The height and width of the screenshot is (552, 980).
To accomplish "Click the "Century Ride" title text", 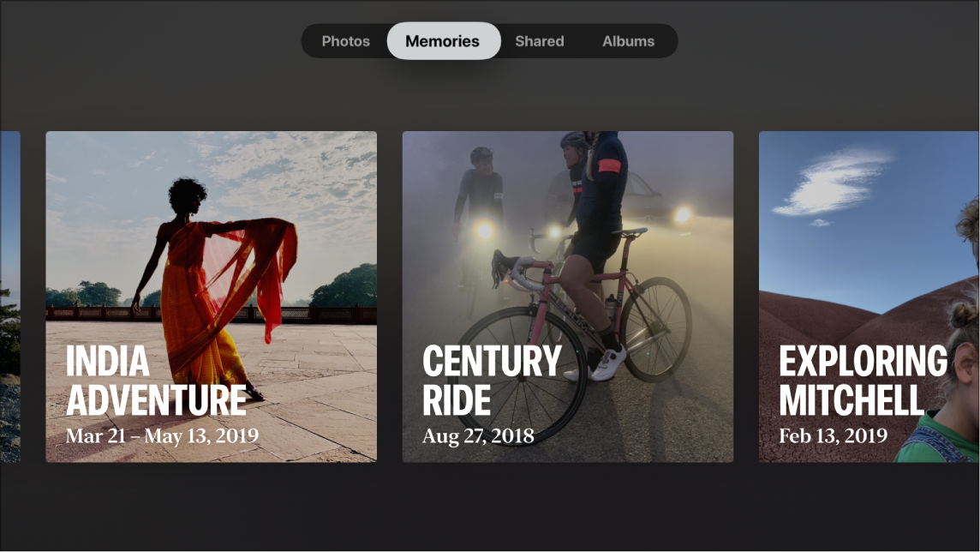I will point(492,381).
